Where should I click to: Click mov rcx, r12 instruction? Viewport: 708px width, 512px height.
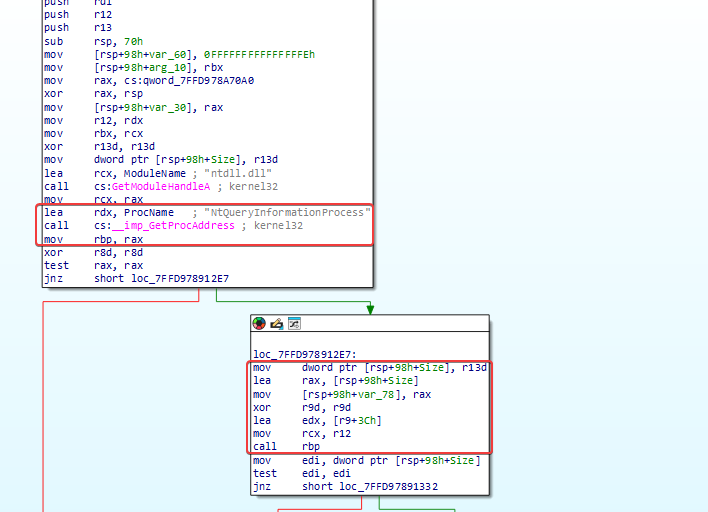coord(302,433)
